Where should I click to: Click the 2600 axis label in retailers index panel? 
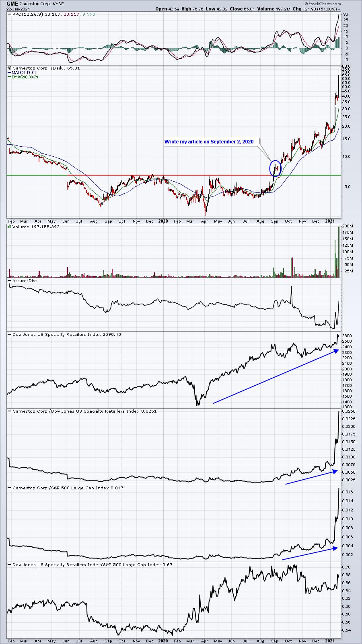tap(348, 336)
